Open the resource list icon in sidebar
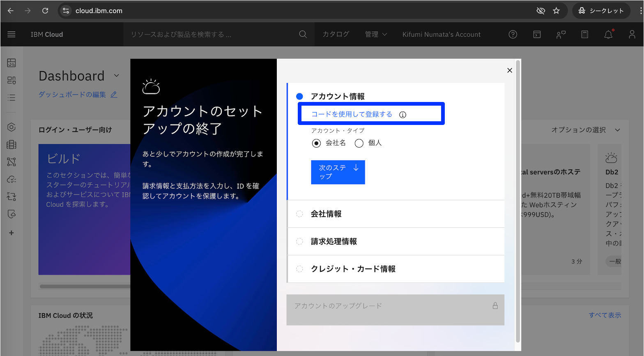This screenshot has width=644, height=356. click(x=11, y=97)
